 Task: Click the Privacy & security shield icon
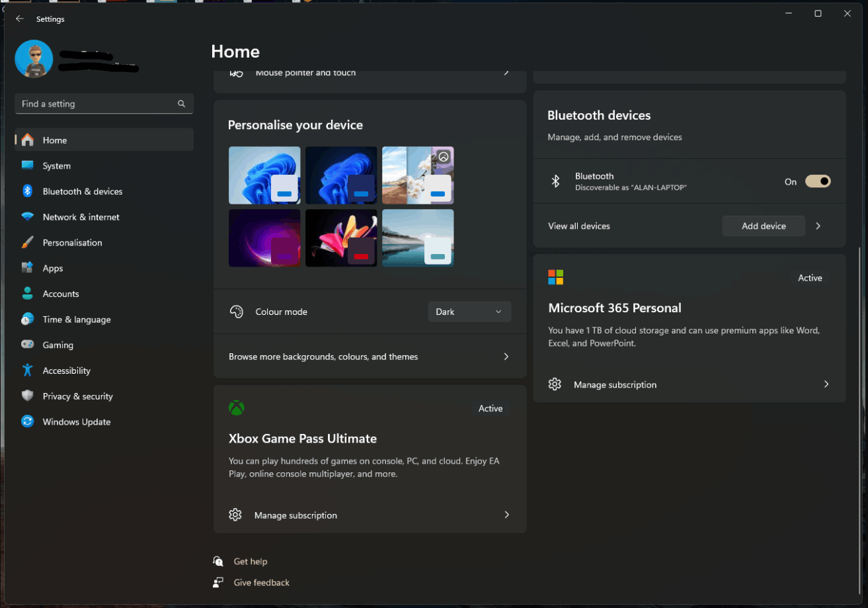[x=27, y=396]
